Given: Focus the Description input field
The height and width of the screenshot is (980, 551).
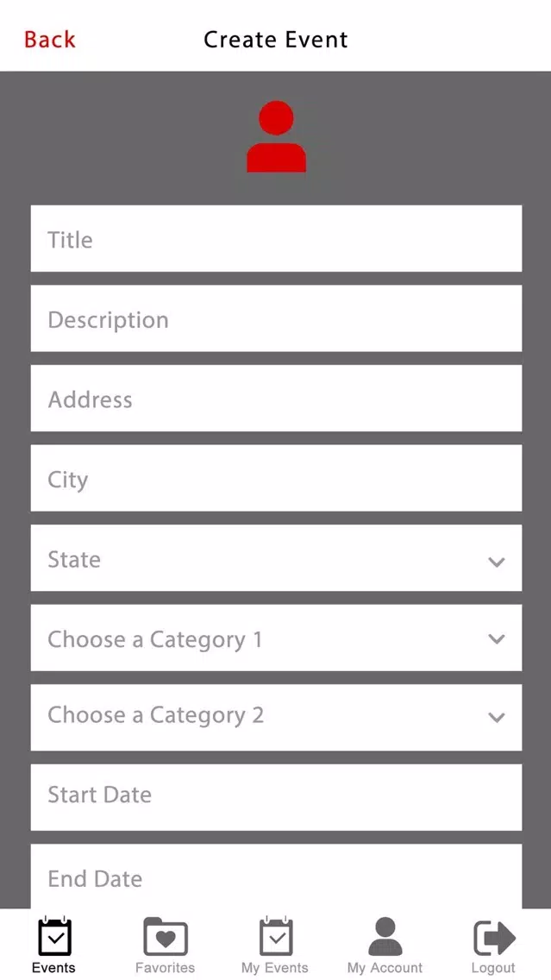Looking at the screenshot, I should click(x=276, y=318).
